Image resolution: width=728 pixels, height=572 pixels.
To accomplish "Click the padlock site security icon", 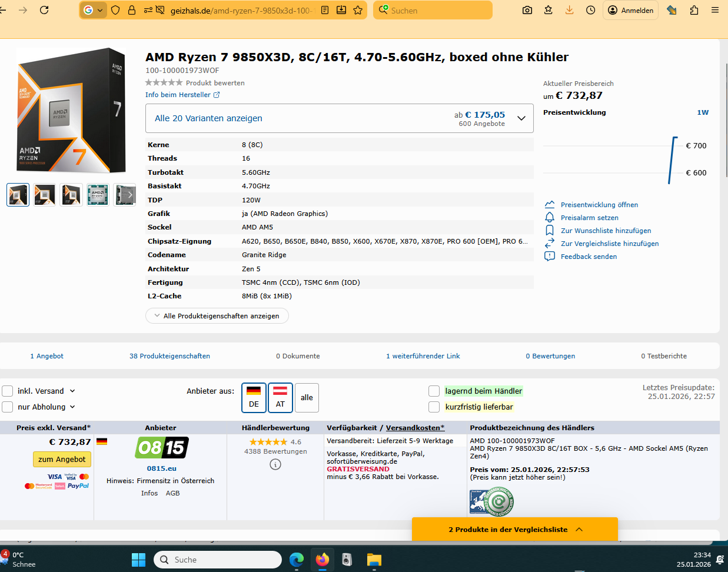I will [x=132, y=10].
